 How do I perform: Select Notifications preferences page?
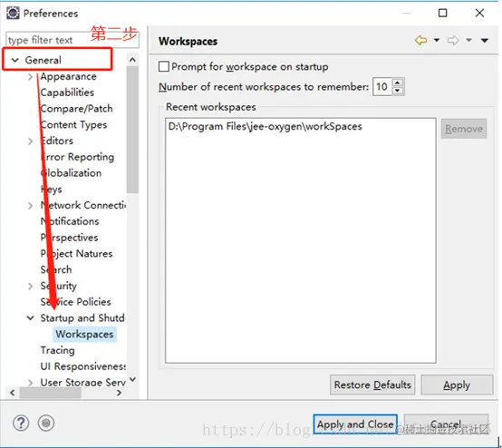[x=70, y=221]
